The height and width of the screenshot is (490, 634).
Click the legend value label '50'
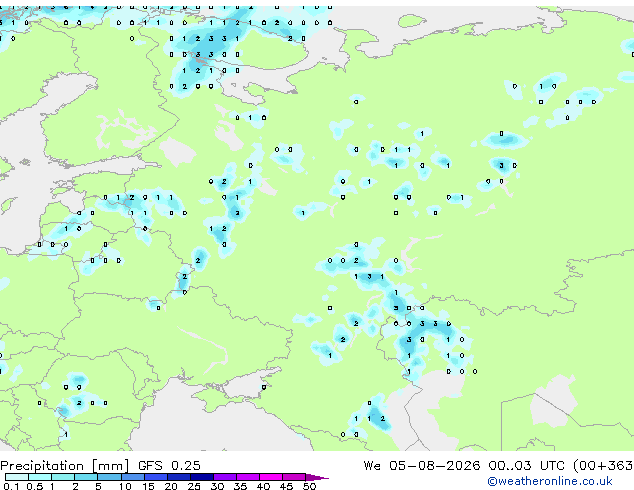coord(309,486)
